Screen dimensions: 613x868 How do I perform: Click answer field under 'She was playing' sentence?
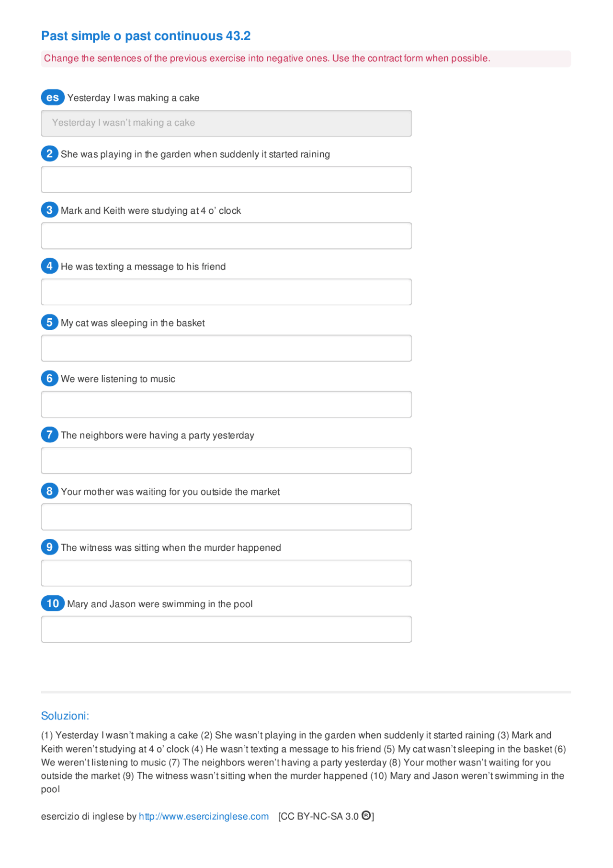click(x=226, y=180)
